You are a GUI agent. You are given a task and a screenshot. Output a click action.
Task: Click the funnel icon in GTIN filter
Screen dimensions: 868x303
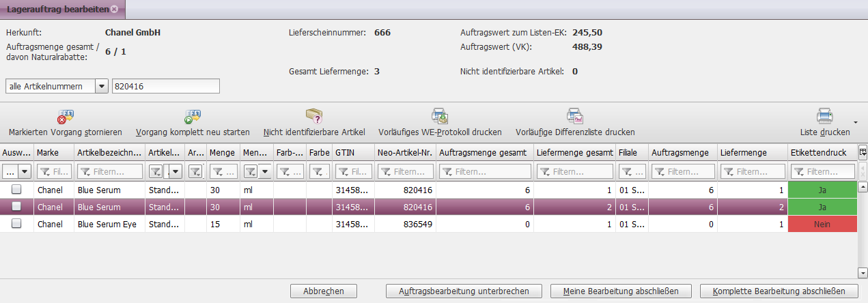click(x=343, y=171)
